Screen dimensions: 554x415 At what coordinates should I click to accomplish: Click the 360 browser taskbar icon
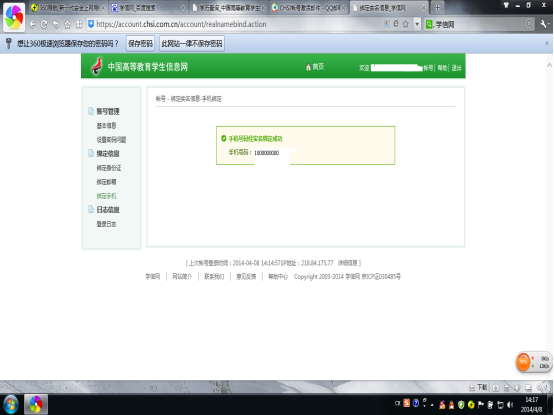(x=36, y=404)
